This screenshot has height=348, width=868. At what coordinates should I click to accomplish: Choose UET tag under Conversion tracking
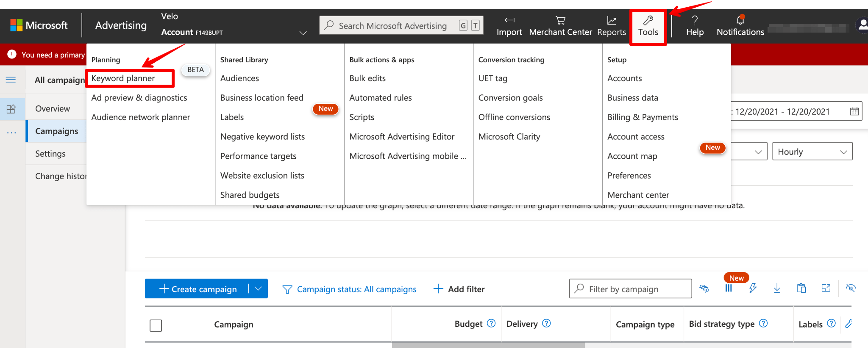coord(492,78)
